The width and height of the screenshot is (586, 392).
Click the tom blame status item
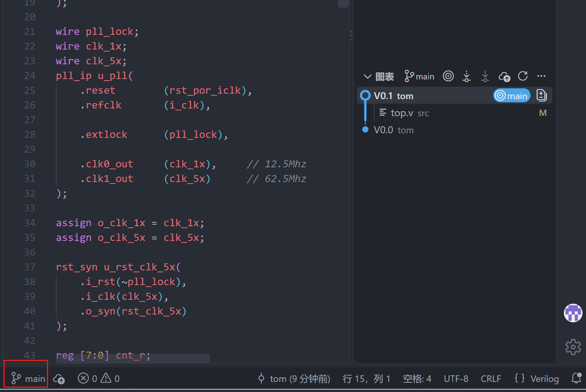(294, 378)
